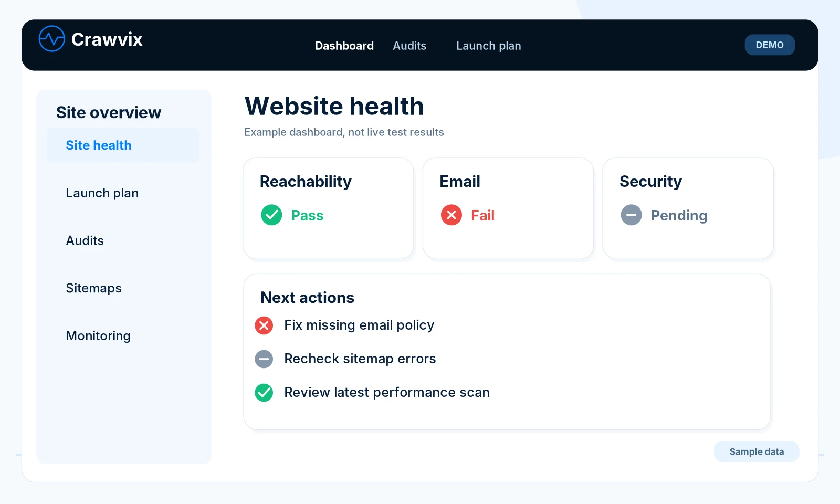Image resolution: width=840 pixels, height=504 pixels.
Task: Click the DEMO button
Action: pyautogui.click(x=770, y=45)
